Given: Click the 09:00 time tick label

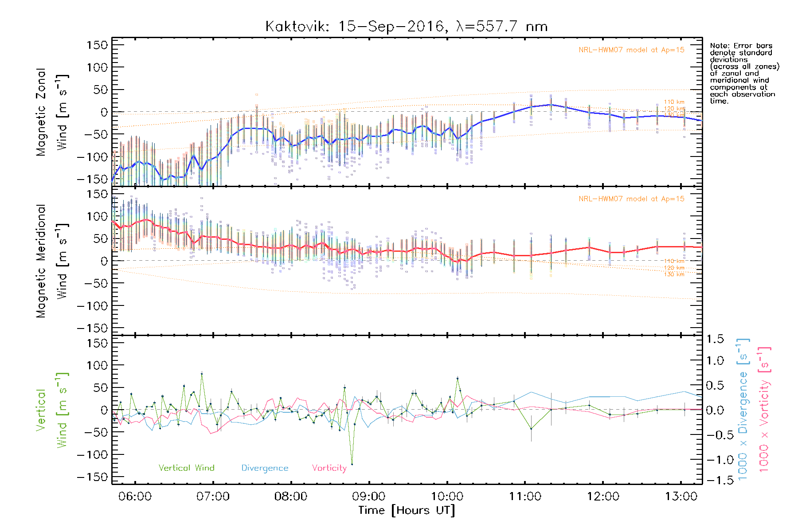Looking at the screenshot, I should 369,496.
